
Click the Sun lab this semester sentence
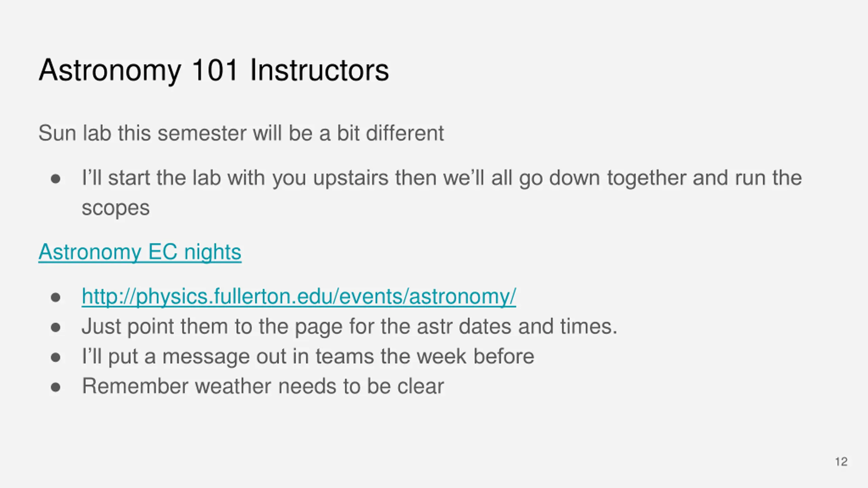(x=241, y=133)
